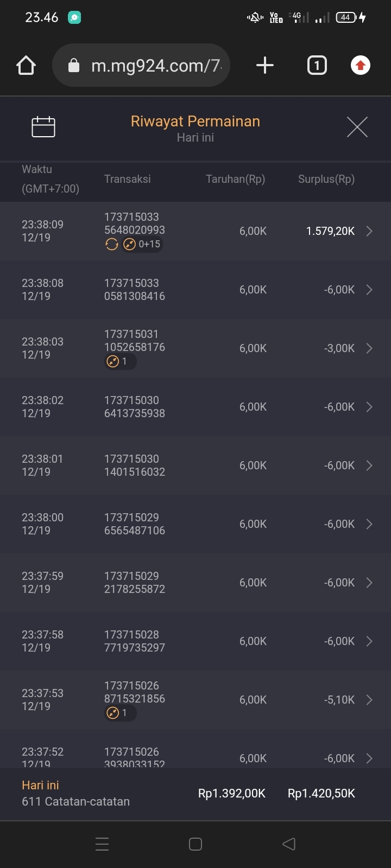
Task: Close the Riwayat Permainan panel
Action: [357, 127]
